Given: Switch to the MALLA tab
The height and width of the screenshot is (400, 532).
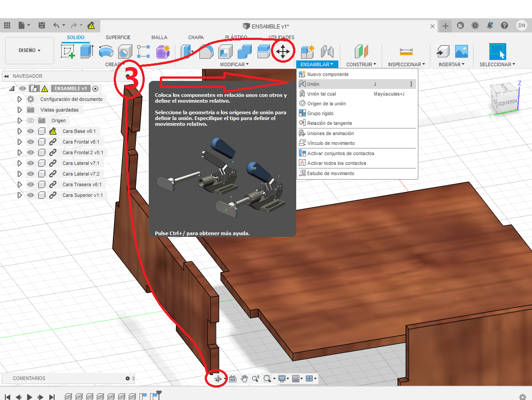Looking at the screenshot, I should 159,37.
